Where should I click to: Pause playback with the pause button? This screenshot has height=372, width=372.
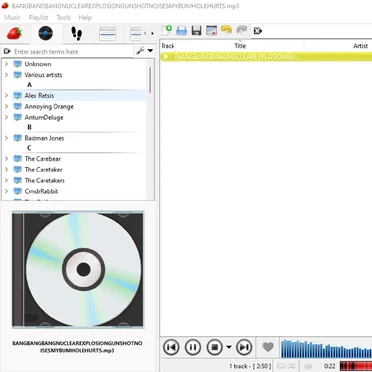[193, 347]
